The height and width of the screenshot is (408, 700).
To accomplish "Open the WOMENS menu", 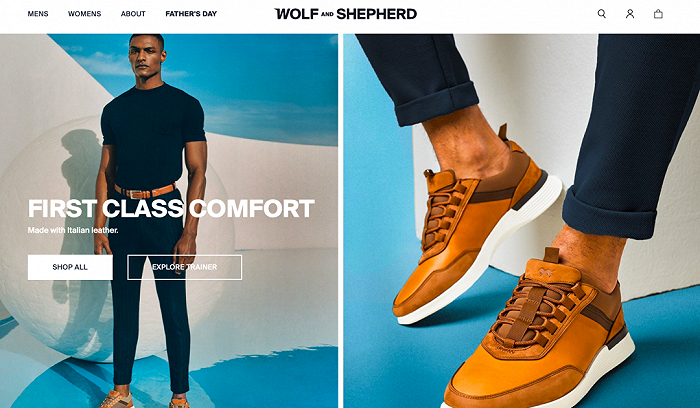I will [x=84, y=14].
